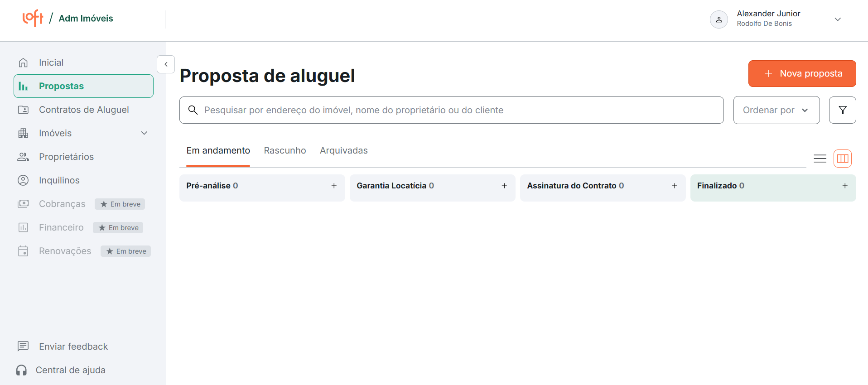Viewport: 868px width, 385px height.
Task: Create a Nova proposta
Action: (x=802, y=73)
